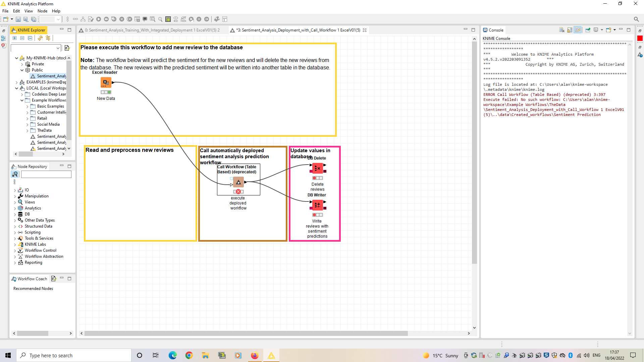Open the Open Console dropdown arrow

point(614,30)
